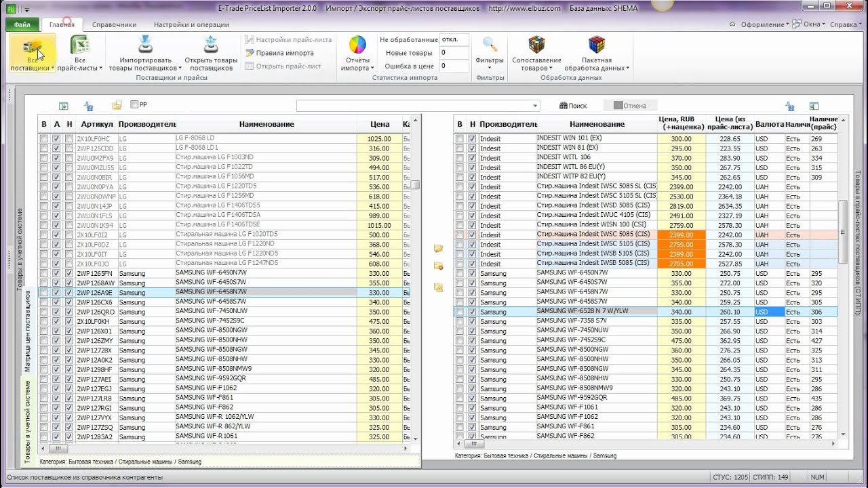Click the middle icon between the two panels
The image size is (868, 488).
438,266
